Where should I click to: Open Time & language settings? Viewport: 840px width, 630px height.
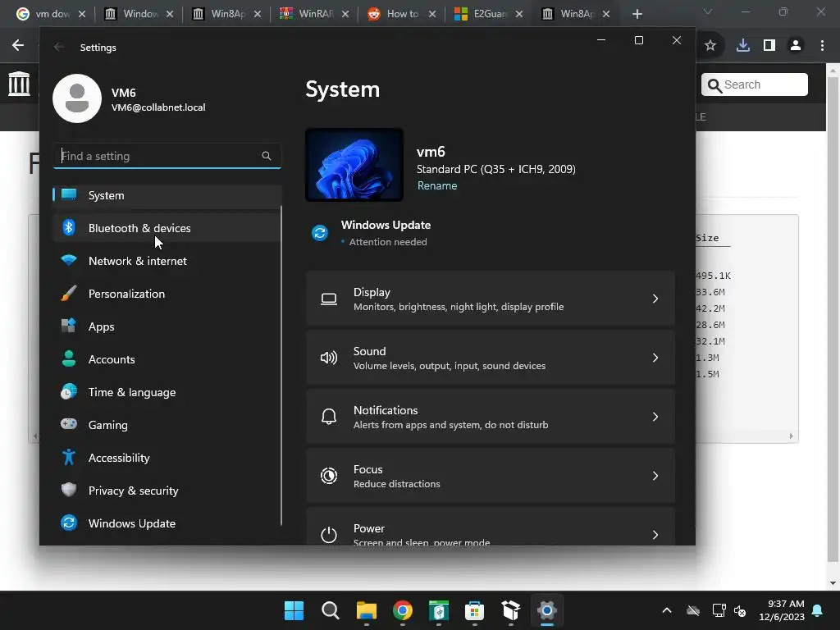point(167,392)
